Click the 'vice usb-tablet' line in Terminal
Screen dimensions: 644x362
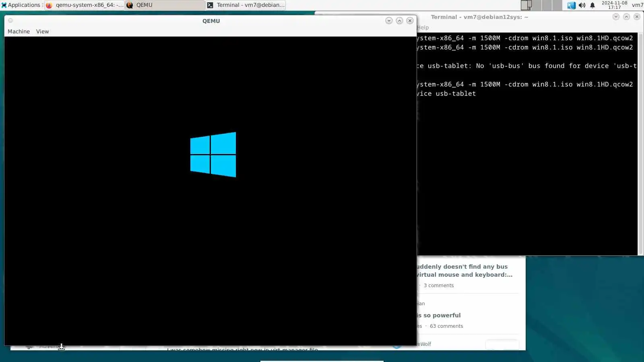point(446,93)
